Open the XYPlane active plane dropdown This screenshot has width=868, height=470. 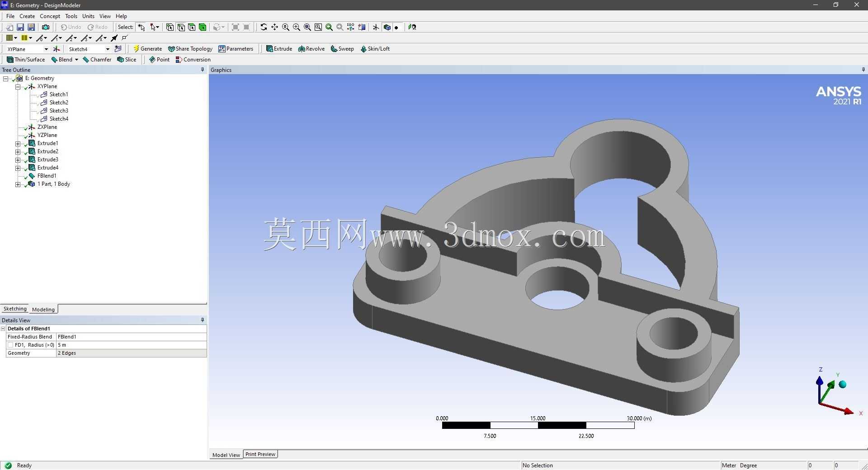46,49
